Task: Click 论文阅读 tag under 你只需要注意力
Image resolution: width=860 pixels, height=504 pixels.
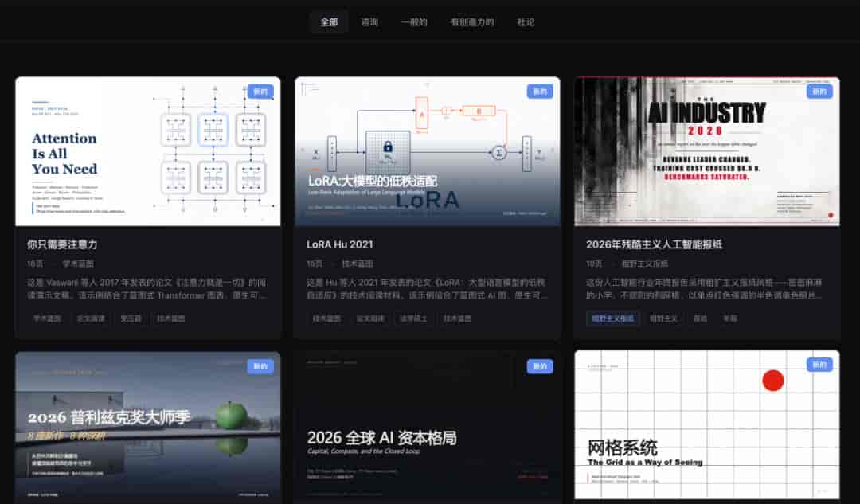Action: tap(91, 318)
